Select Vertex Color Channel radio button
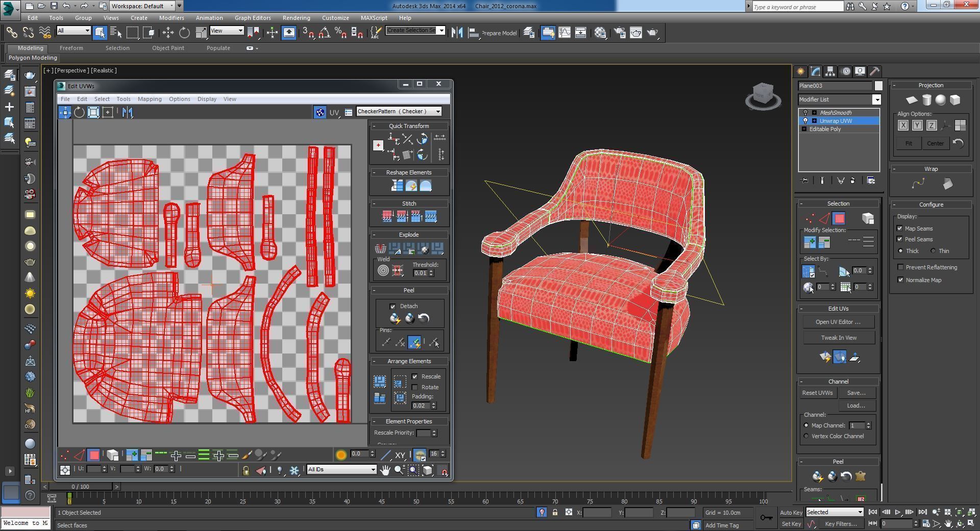This screenshot has width=980, height=531. tap(806, 436)
